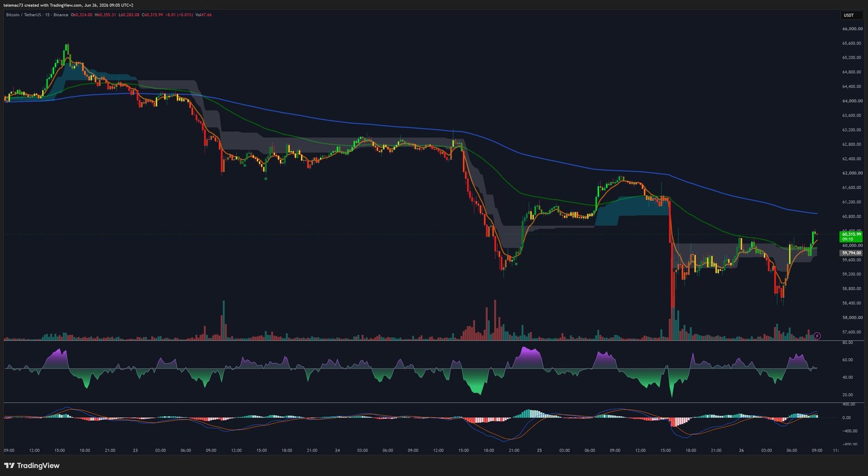The image size is (868, 476).
Task: Click the 64,000.00 price axis label
Action: (x=852, y=101)
